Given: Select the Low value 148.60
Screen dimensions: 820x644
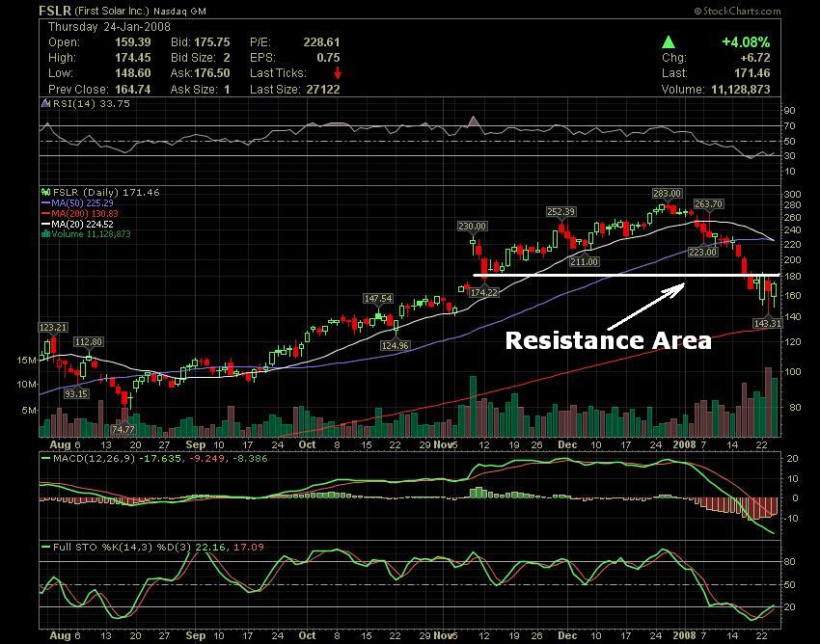Looking at the screenshot, I should tap(133, 73).
